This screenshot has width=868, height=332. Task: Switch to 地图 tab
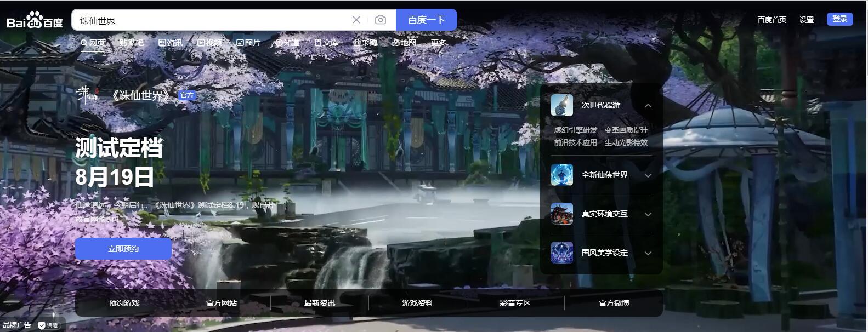pos(404,43)
